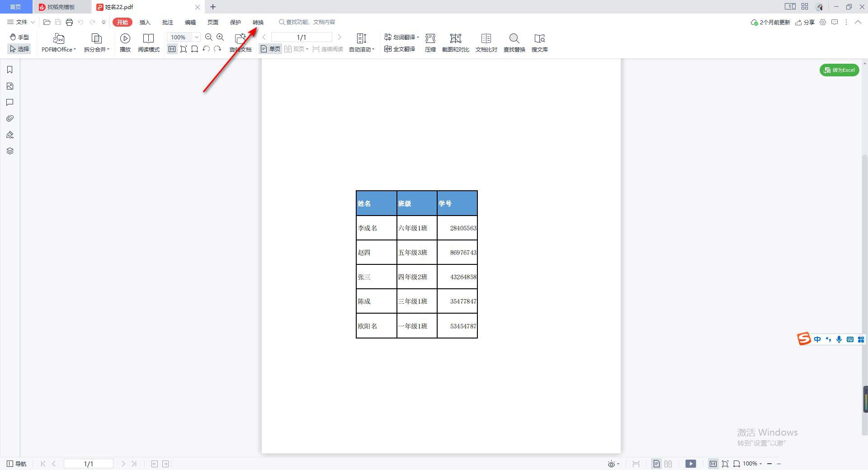The height and width of the screenshot is (470, 868).
Task: Click the 压缩 compress icon
Action: [430, 43]
